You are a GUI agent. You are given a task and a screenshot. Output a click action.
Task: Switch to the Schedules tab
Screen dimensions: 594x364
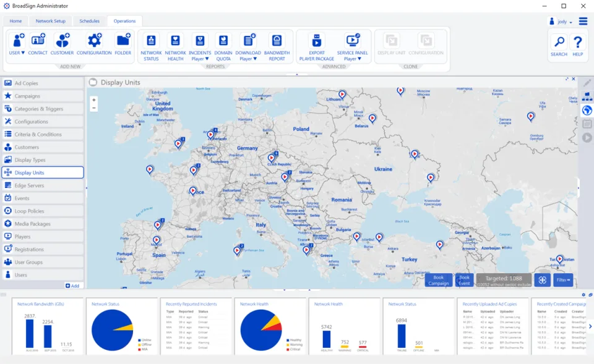pyautogui.click(x=89, y=21)
